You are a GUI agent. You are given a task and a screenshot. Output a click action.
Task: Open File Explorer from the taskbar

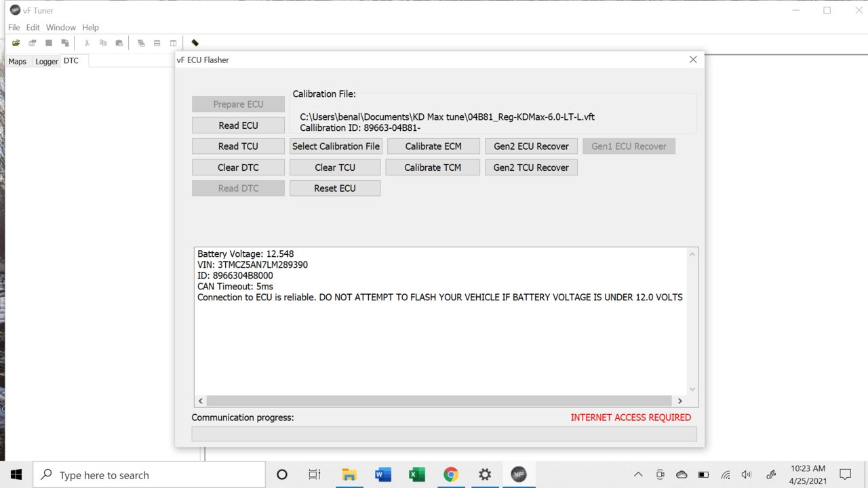pos(349,474)
